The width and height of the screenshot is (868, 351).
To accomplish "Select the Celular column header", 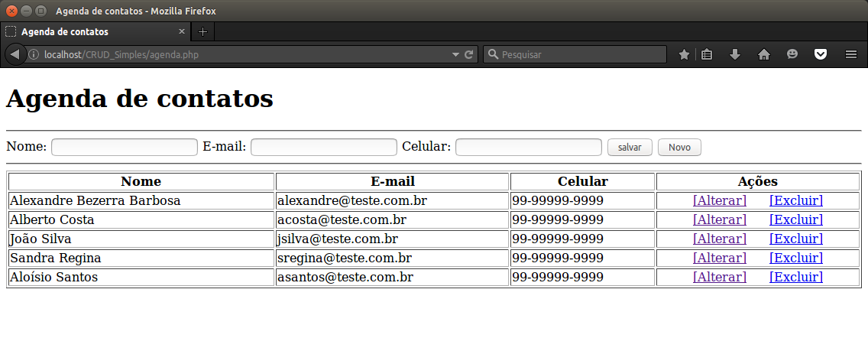I will 583,181.
